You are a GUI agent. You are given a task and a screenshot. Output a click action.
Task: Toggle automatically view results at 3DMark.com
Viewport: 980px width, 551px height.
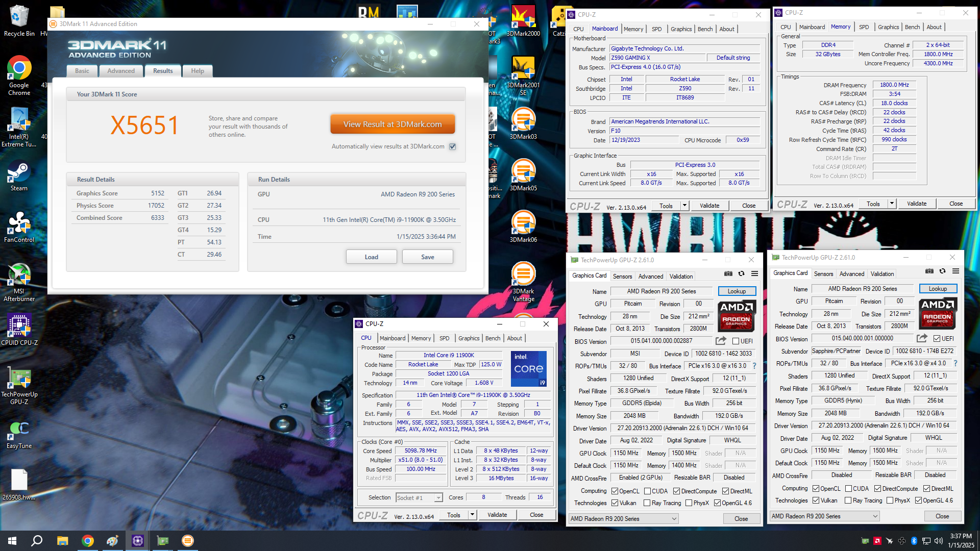452,146
